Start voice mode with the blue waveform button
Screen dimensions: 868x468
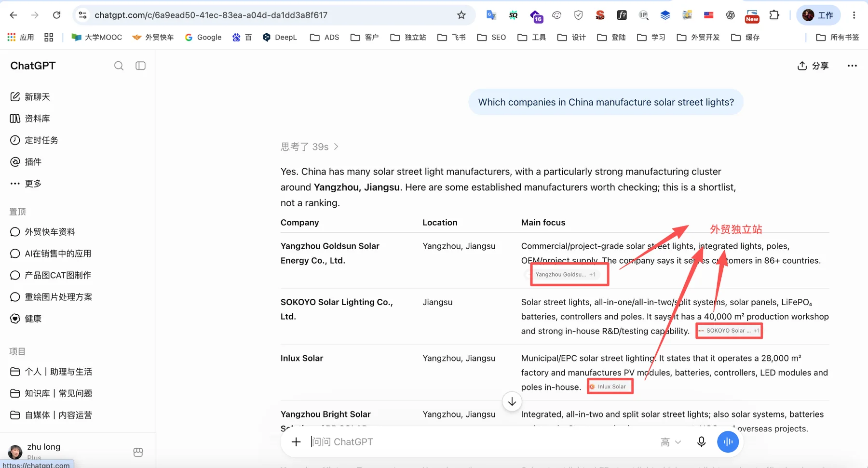coord(728,442)
